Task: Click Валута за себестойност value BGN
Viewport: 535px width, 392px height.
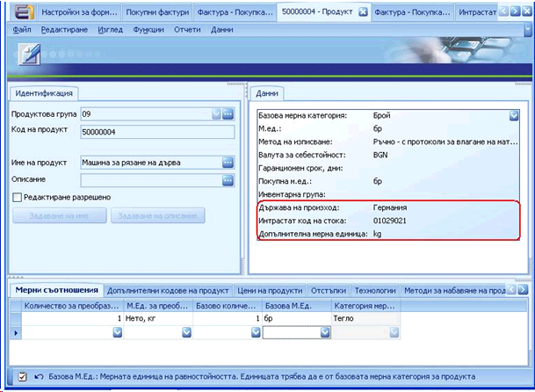Action: coord(380,155)
